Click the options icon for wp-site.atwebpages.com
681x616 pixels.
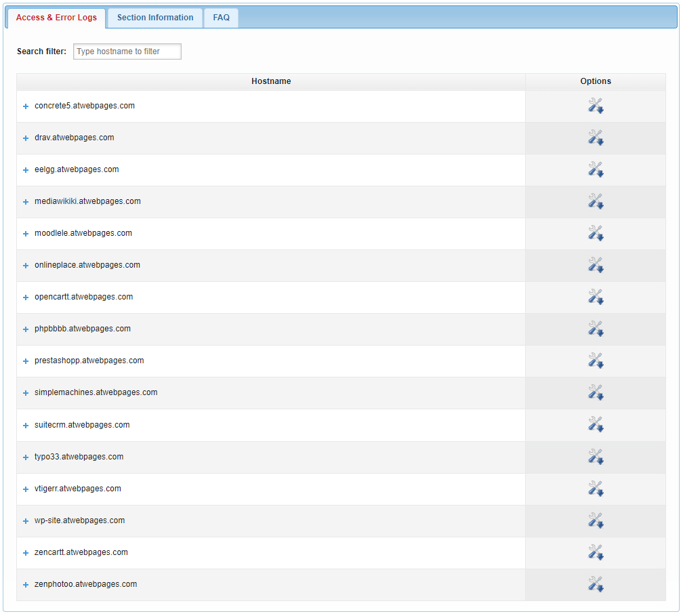596,520
